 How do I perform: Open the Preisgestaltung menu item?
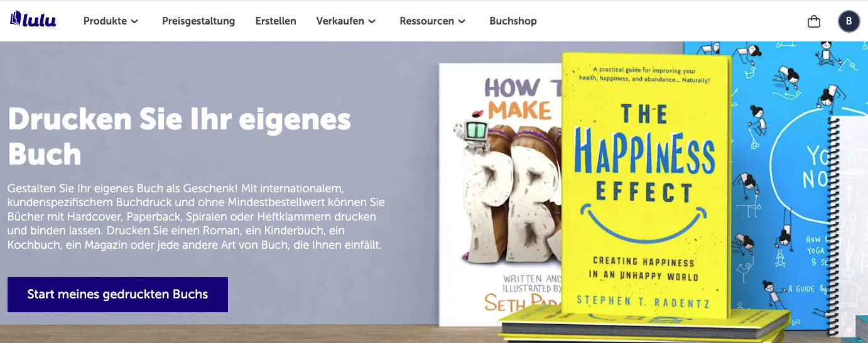click(x=198, y=21)
